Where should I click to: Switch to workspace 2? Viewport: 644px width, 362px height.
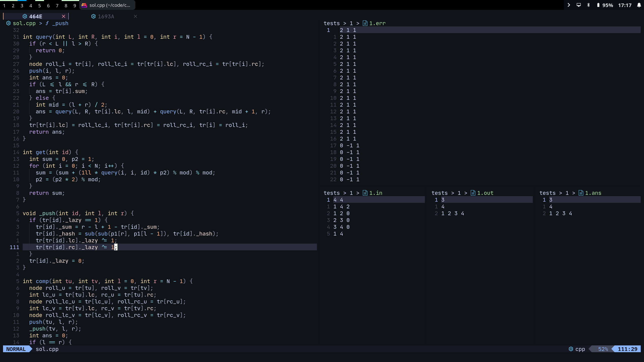(x=13, y=6)
